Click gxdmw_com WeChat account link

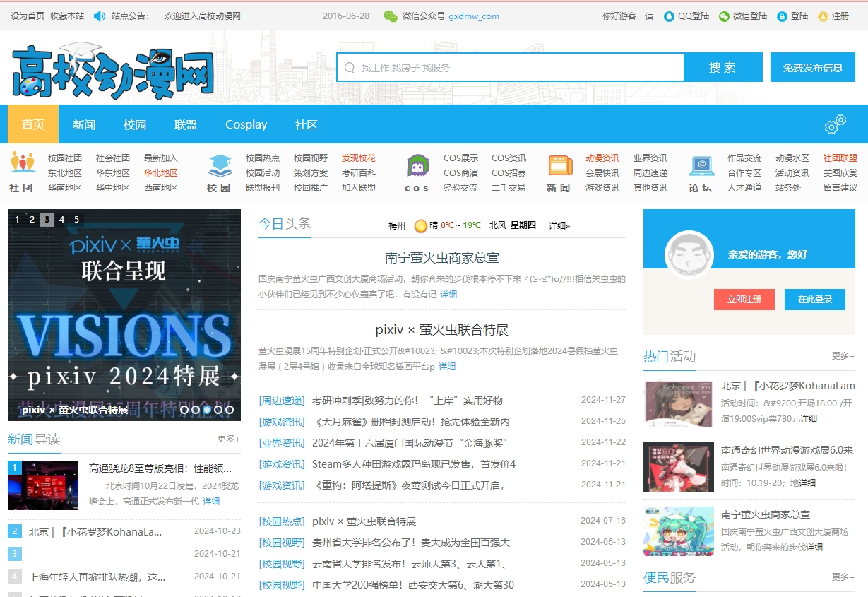point(474,16)
